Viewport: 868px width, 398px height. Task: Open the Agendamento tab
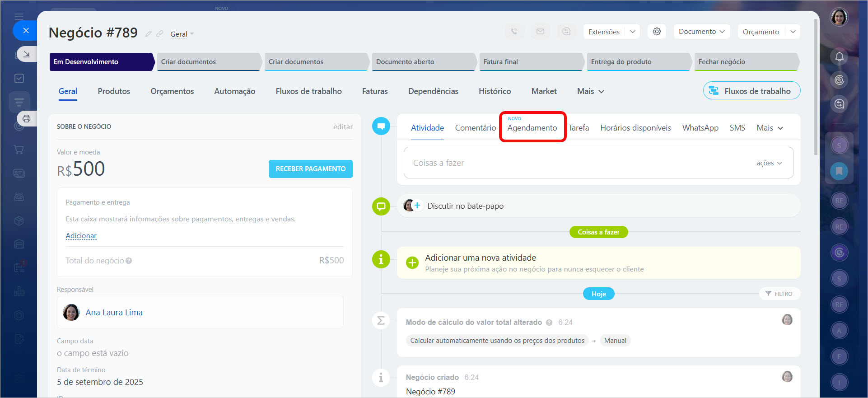click(532, 128)
